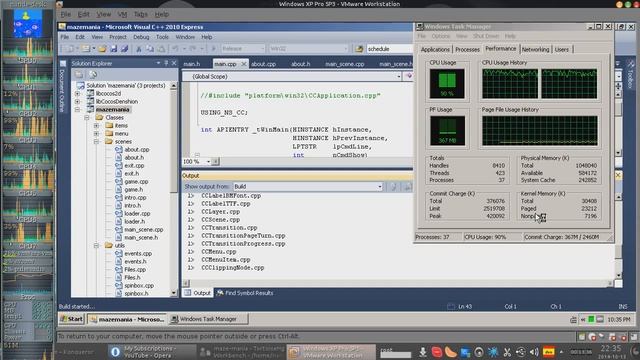Click the Start Debugging play icon
The image size is (640, 360).
[213, 49]
